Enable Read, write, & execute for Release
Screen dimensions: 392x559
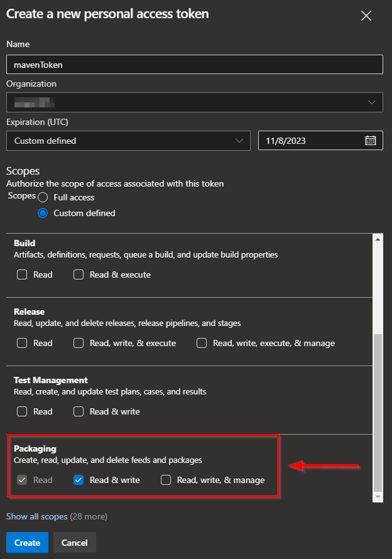[78, 343]
